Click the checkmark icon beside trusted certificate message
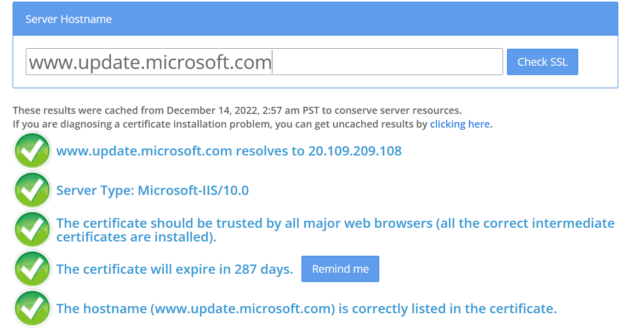644x328 pixels. click(32, 230)
